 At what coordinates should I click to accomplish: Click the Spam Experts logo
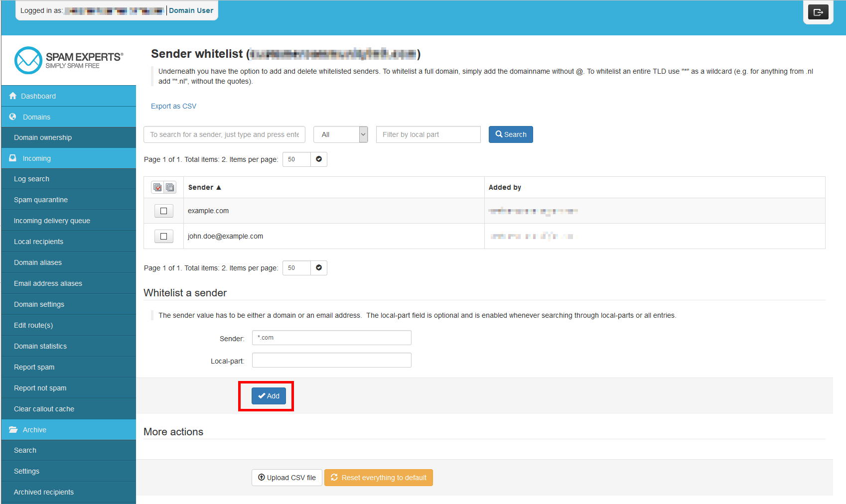[69, 60]
